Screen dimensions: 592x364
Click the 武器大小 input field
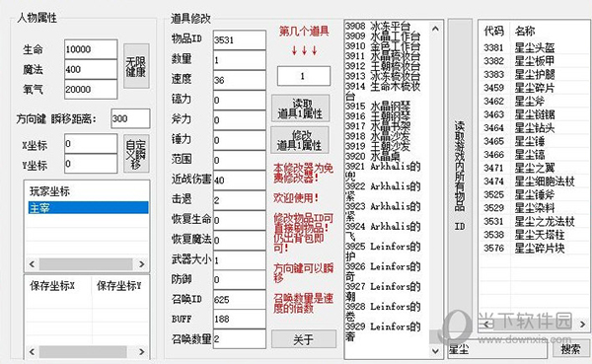[240, 259]
